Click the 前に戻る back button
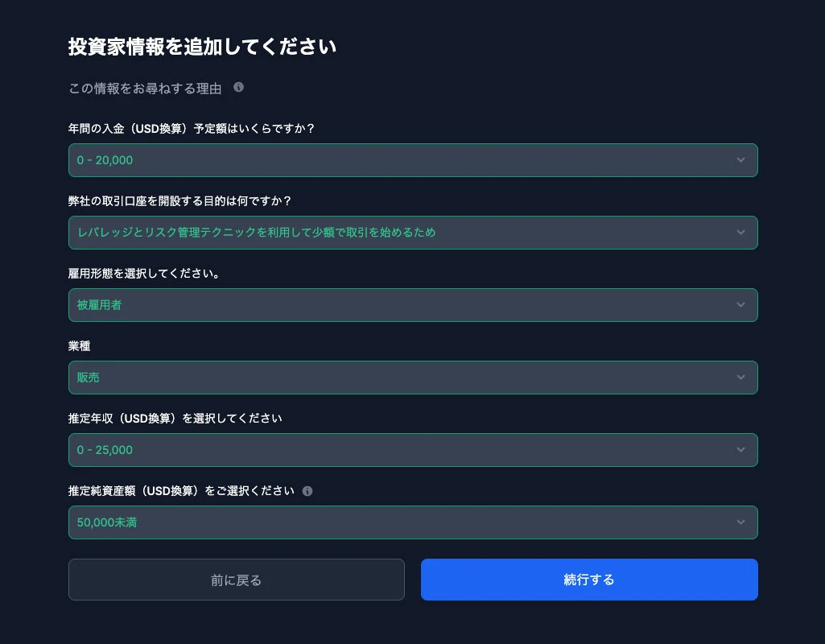The width and height of the screenshot is (825, 644). point(236,579)
